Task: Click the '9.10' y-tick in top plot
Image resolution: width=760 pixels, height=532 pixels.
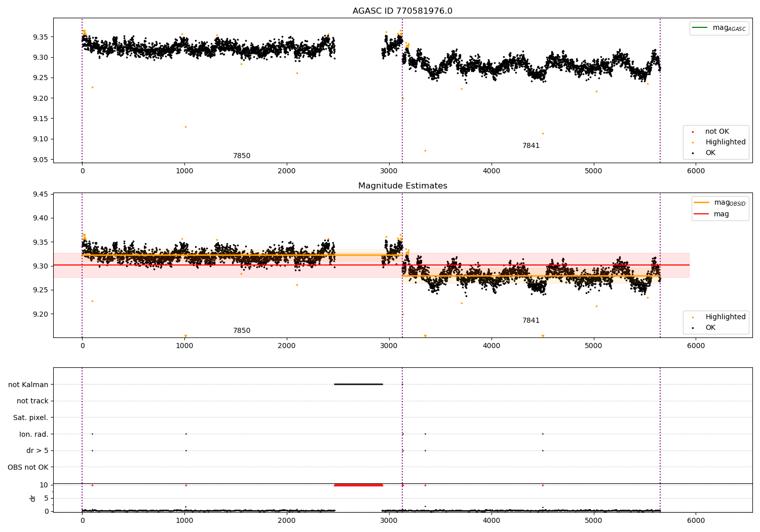Action: pos(41,139)
